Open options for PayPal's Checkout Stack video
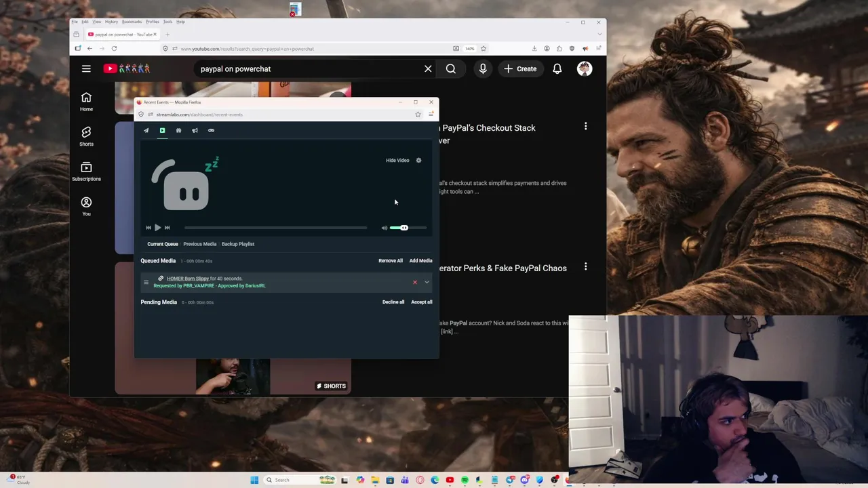Screen dimensions: 868x488 pos(586,126)
